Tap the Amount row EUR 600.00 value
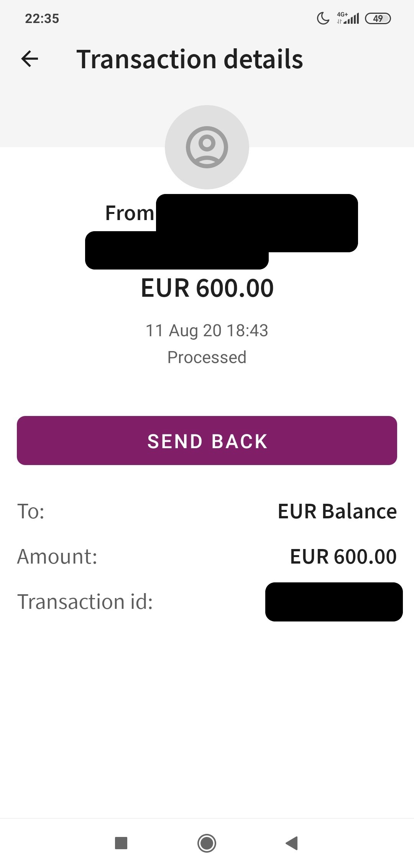The width and height of the screenshot is (414, 868). click(x=343, y=557)
